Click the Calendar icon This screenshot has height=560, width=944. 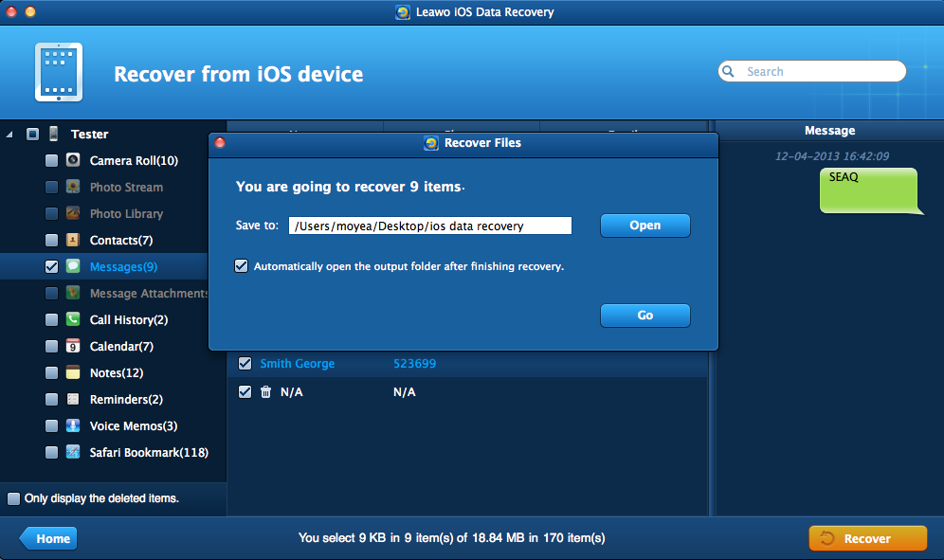[x=73, y=346]
